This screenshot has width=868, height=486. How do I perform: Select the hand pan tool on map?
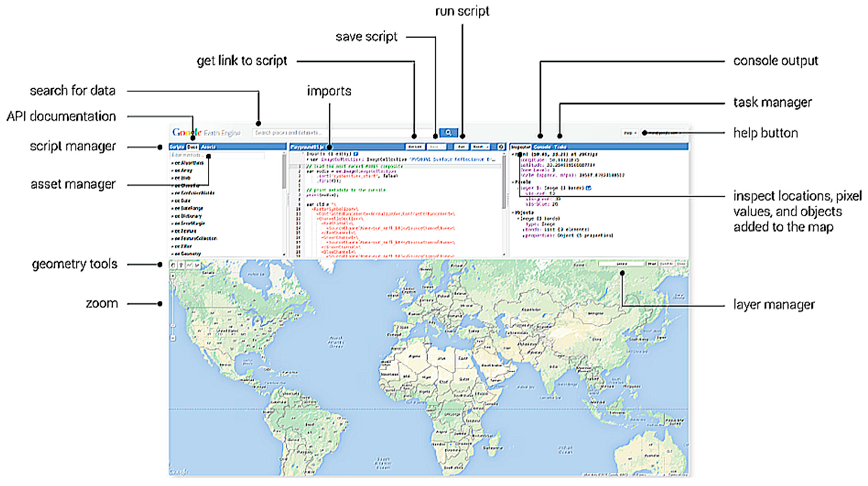pyautogui.click(x=173, y=265)
